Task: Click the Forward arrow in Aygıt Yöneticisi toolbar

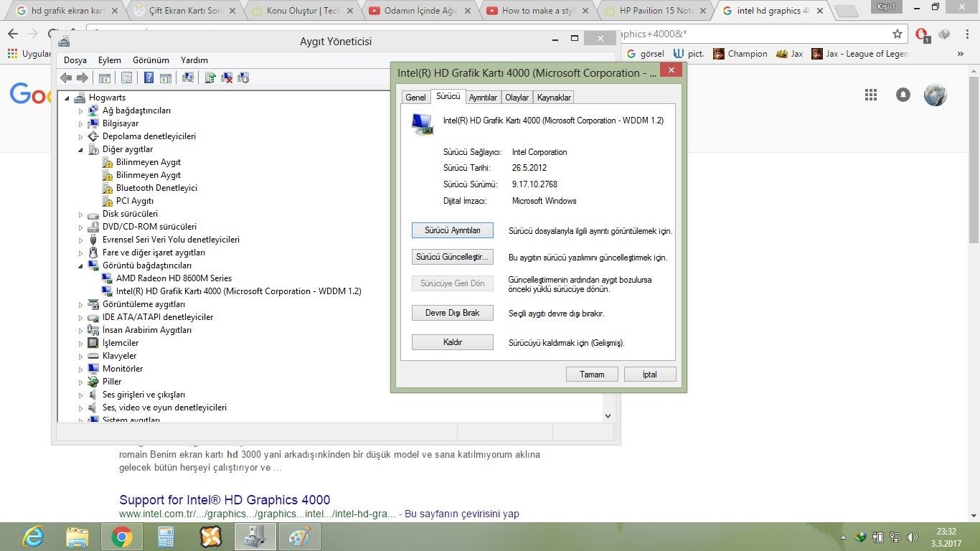Action: (x=83, y=77)
